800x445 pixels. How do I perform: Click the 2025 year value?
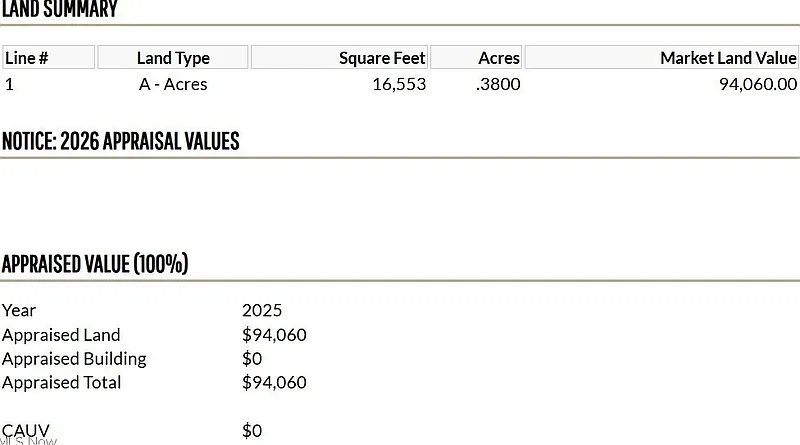[x=262, y=310]
